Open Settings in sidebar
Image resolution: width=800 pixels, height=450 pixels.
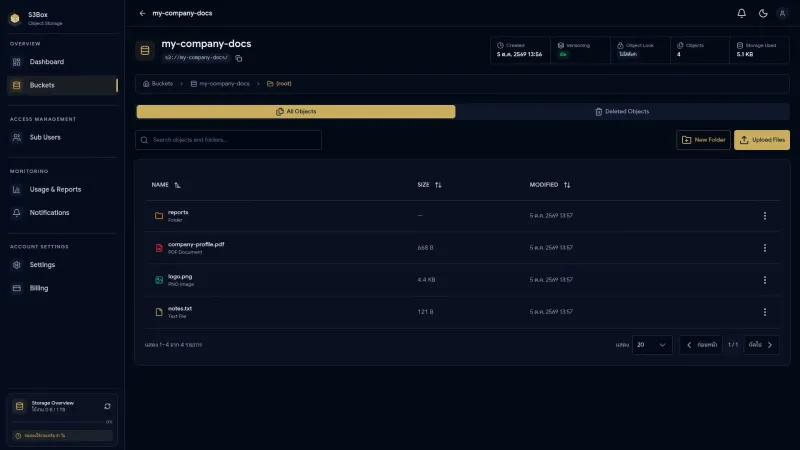click(62, 265)
